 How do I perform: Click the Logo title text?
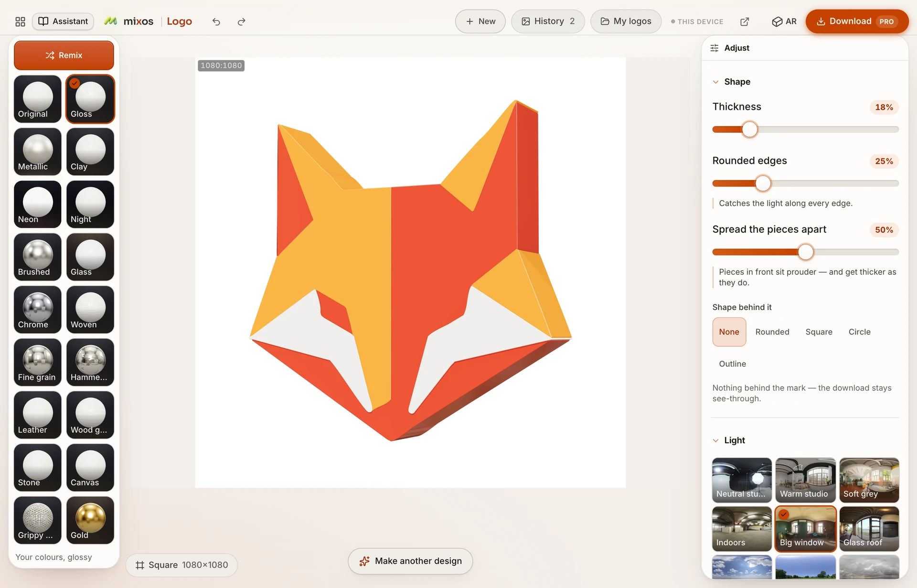(x=179, y=21)
